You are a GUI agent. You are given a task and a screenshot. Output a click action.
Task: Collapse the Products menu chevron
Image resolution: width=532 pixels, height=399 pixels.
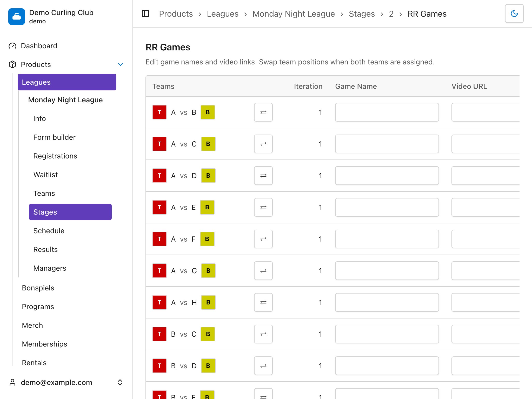point(120,64)
